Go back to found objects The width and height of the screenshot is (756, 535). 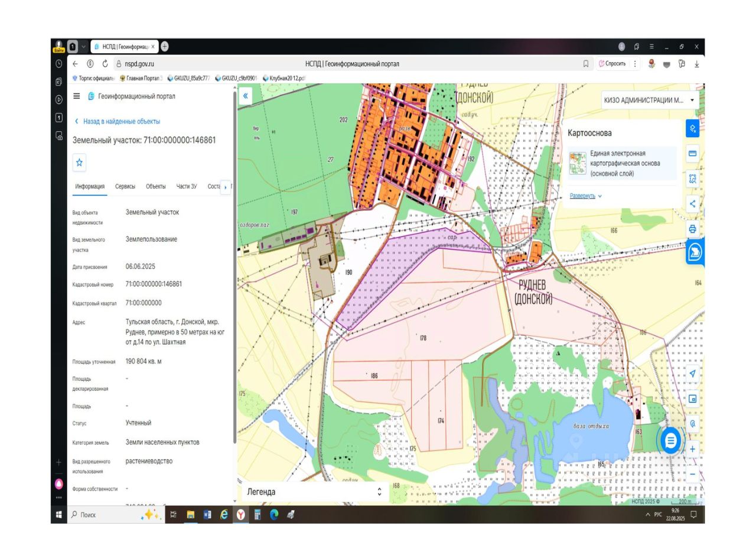point(117,121)
